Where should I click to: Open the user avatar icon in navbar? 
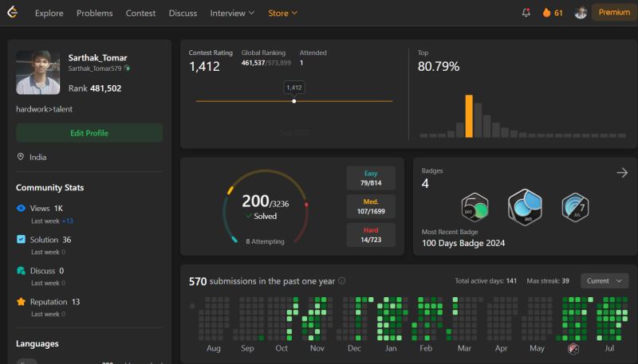(581, 13)
